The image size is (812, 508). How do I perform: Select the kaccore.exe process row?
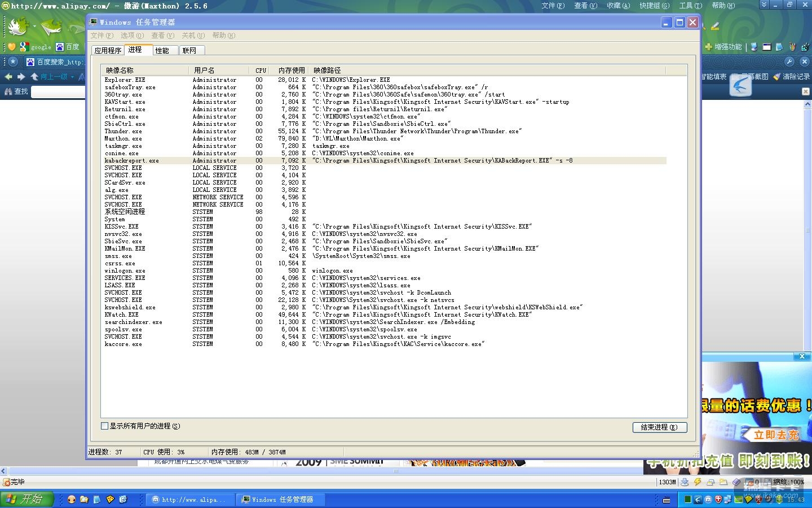tap(384, 344)
